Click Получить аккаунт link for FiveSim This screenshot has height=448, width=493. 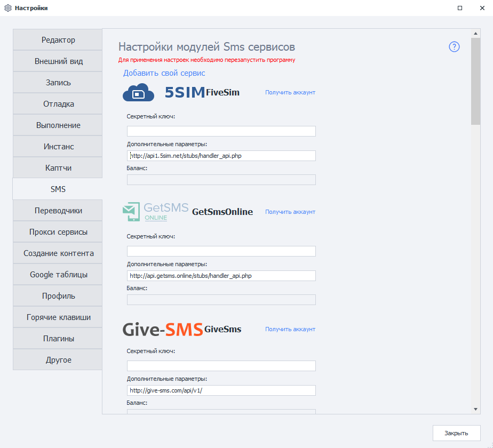click(290, 92)
